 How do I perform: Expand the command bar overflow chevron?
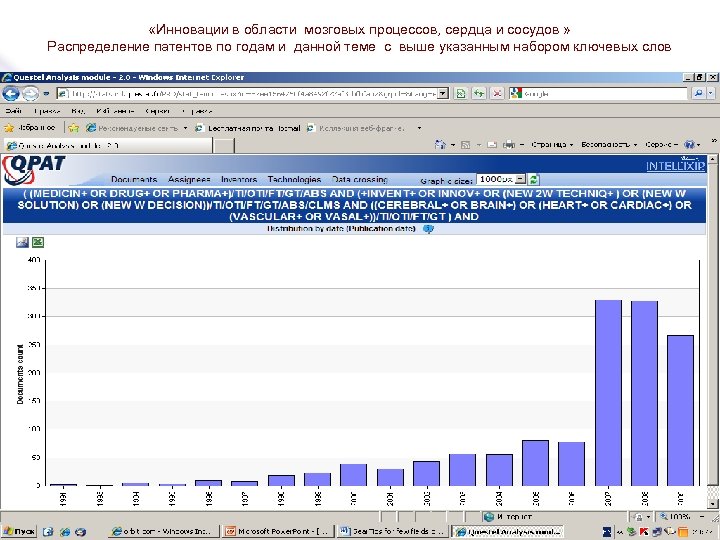[x=714, y=141]
